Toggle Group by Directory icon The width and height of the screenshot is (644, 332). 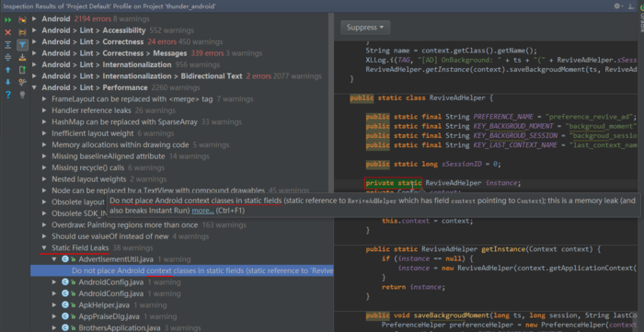click(23, 32)
